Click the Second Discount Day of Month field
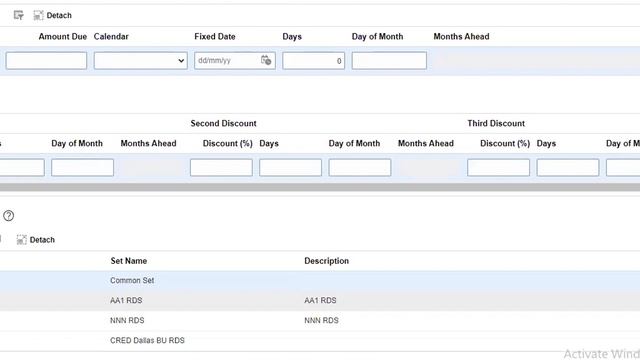This screenshot has width=640, height=360. pos(360,167)
